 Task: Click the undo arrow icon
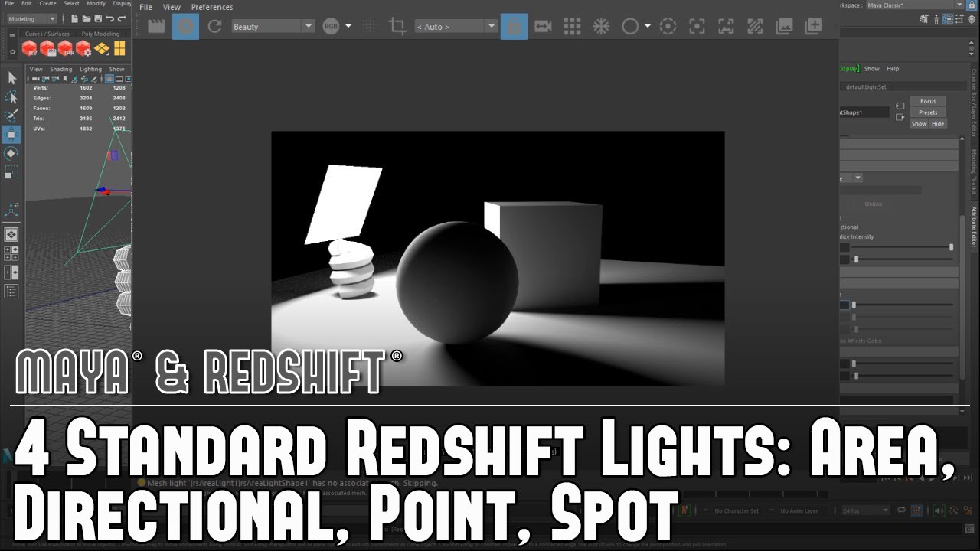(109, 18)
